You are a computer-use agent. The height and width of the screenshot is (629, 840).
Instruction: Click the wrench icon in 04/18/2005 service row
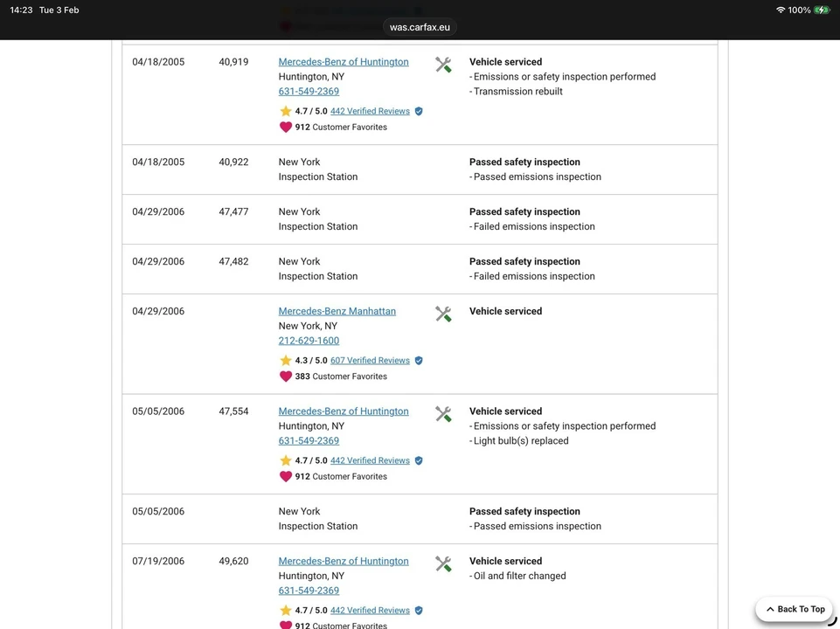[443, 65]
